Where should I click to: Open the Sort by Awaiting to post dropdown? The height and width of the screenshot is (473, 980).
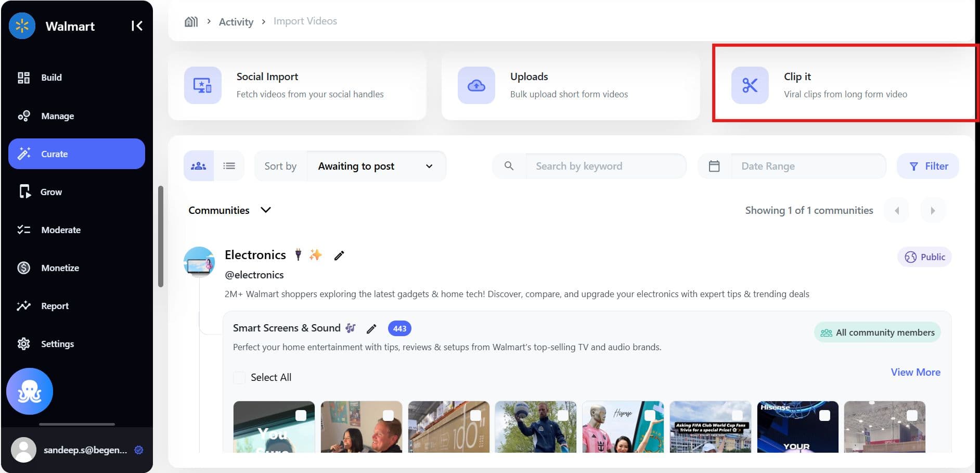pos(377,166)
